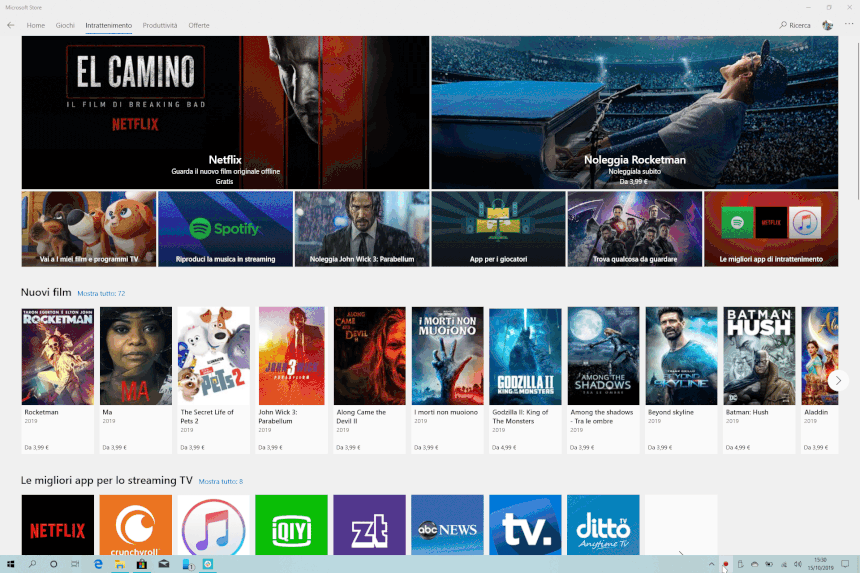The image size is (860, 573).
Task: Open the ABC News app tile
Action: [x=447, y=525]
